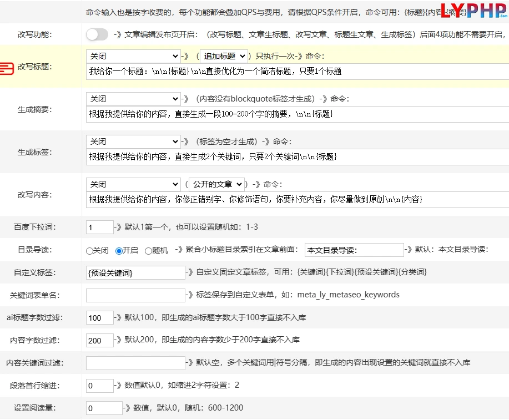The height and width of the screenshot is (420, 509).
Task: Click the meta_ly_metaseo_keywords hint text
Action: point(349,295)
